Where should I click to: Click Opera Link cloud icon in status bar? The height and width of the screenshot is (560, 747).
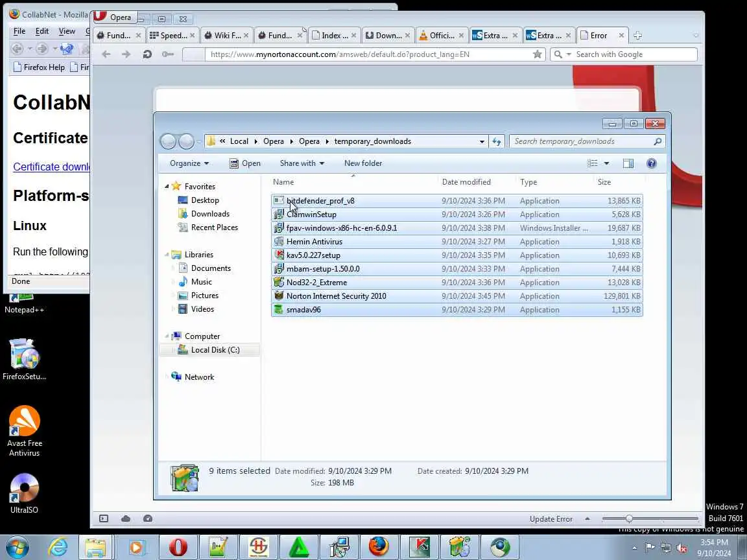click(x=126, y=519)
